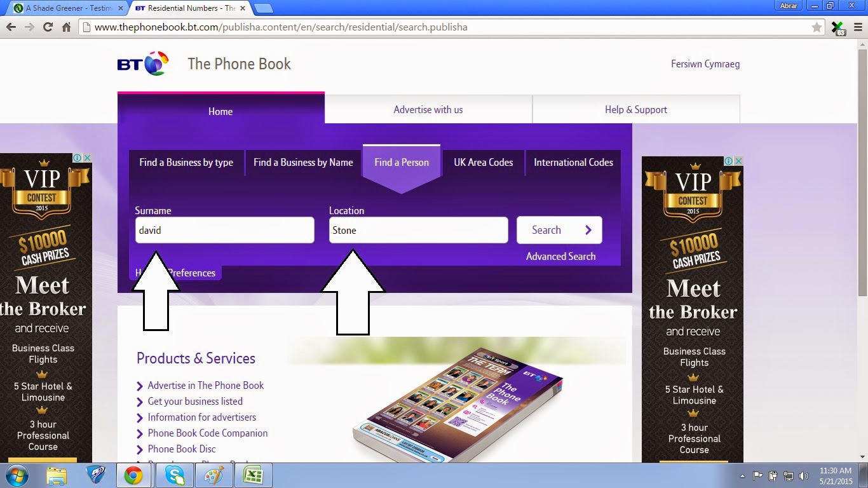Click the Phone Book cover image
The height and width of the screenshot is (488, 868).
pyautogui.click(x=458, y=405)
